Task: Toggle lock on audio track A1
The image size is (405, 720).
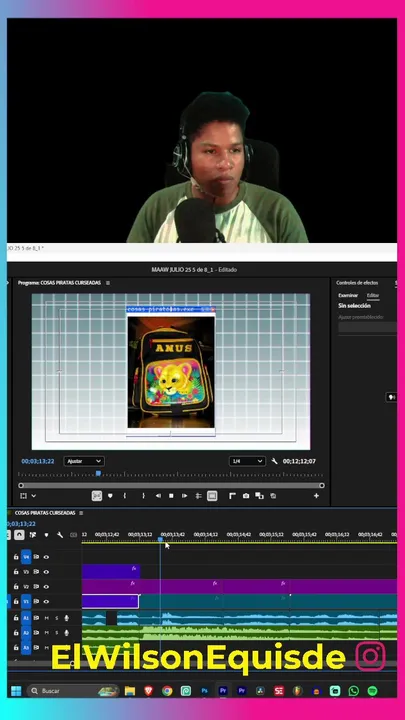Action: (x=16, y=618)
